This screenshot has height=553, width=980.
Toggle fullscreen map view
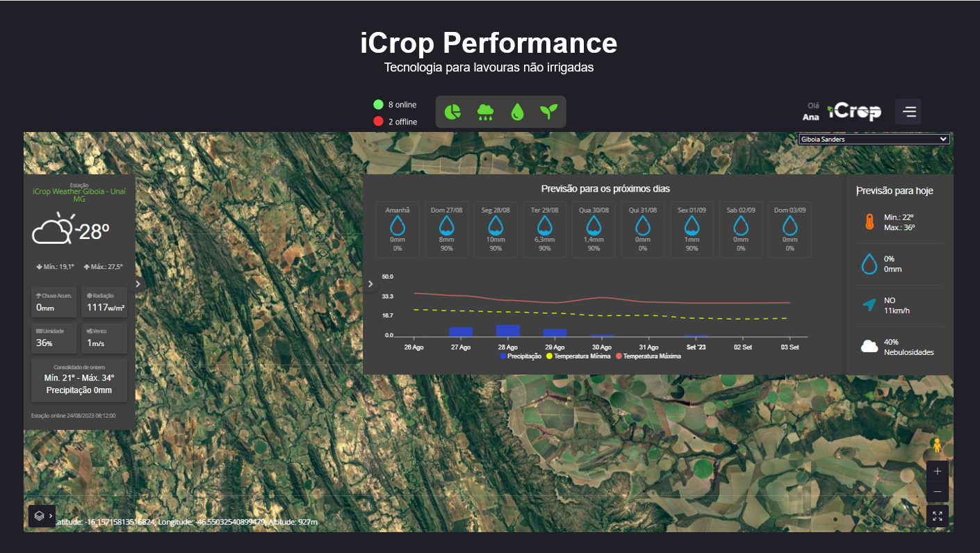click(x=938, y=516)
